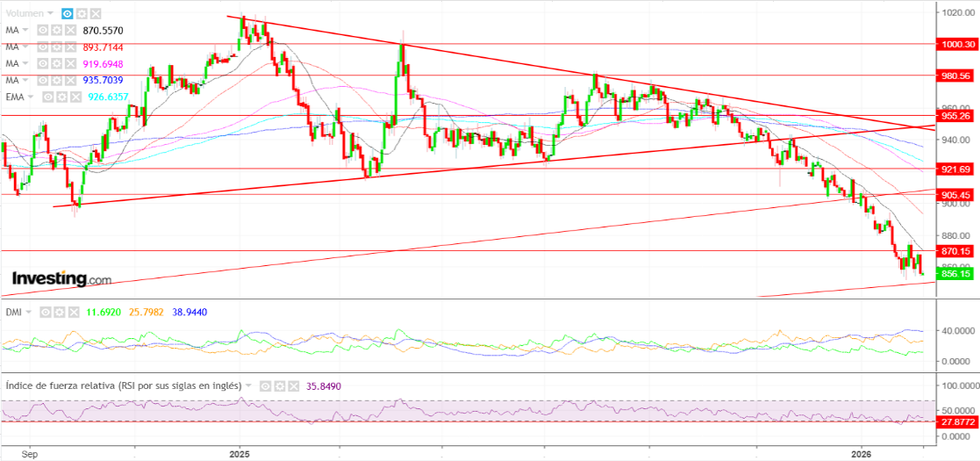Open settings gear for MA 919.6948

tap(54, 64)
